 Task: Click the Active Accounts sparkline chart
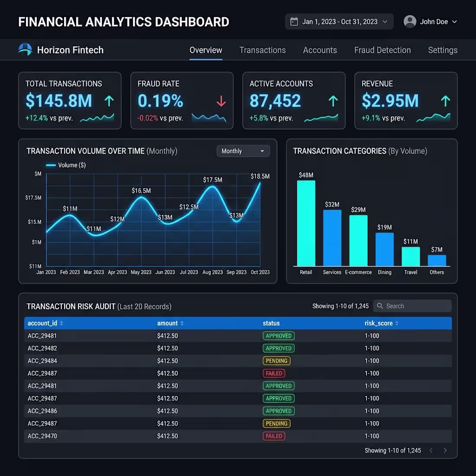click(321, 118)
